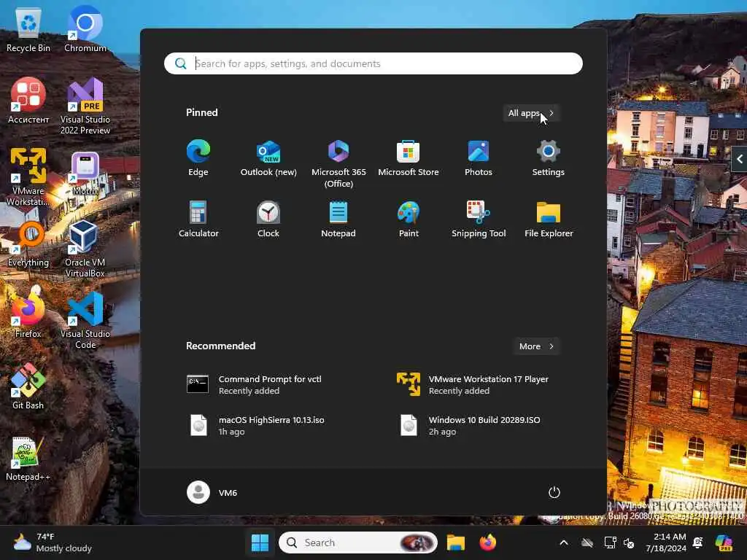Image resolution: width=747 pixels, height=560 pixels.
Task: Open Microsoft 365 (Office)
Action: pyautogui.click(x=338, y=164)
